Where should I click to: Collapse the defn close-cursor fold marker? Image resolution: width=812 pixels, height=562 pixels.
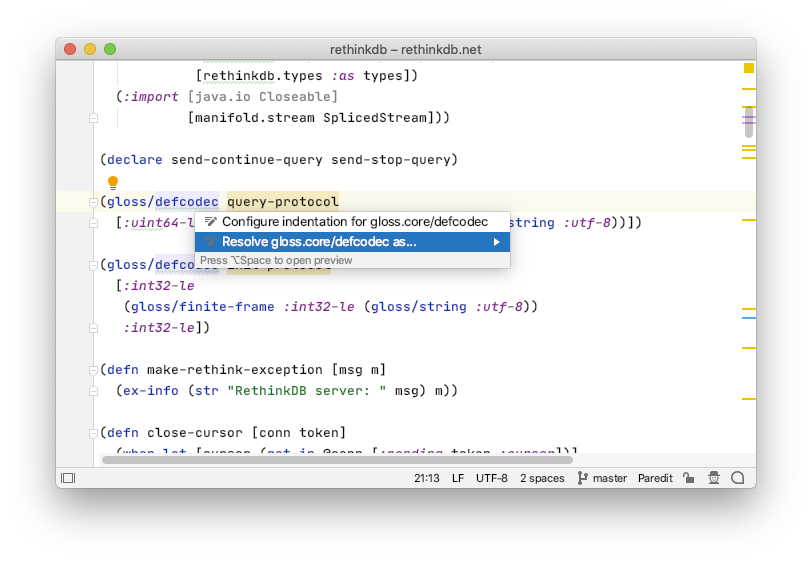pyautogui.click(x=93, y=433)
